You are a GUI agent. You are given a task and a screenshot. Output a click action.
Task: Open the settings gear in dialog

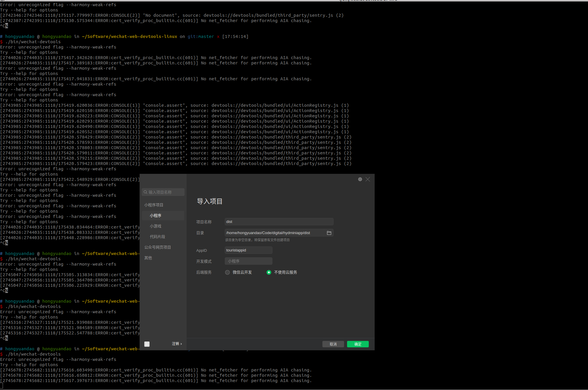tap(360, 179)
